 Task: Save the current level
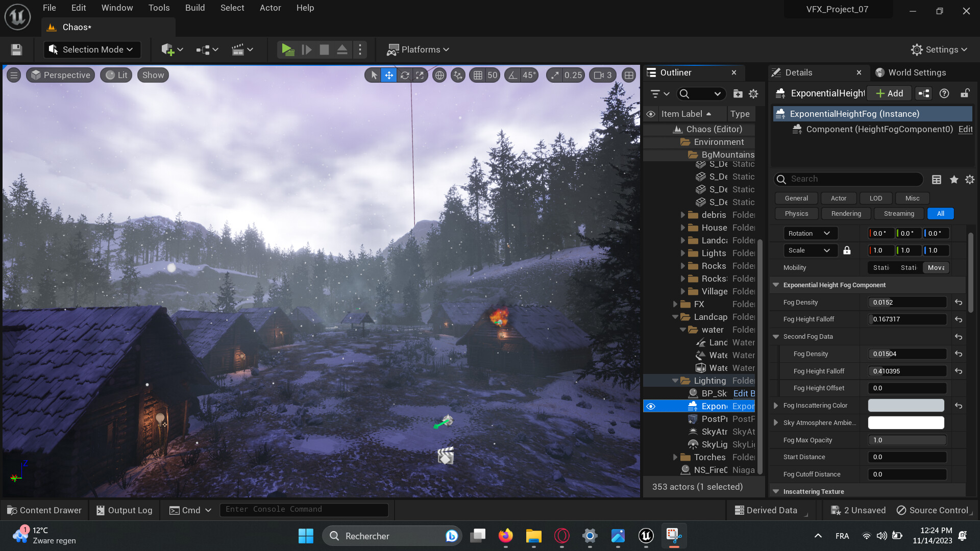click(15, 49)
